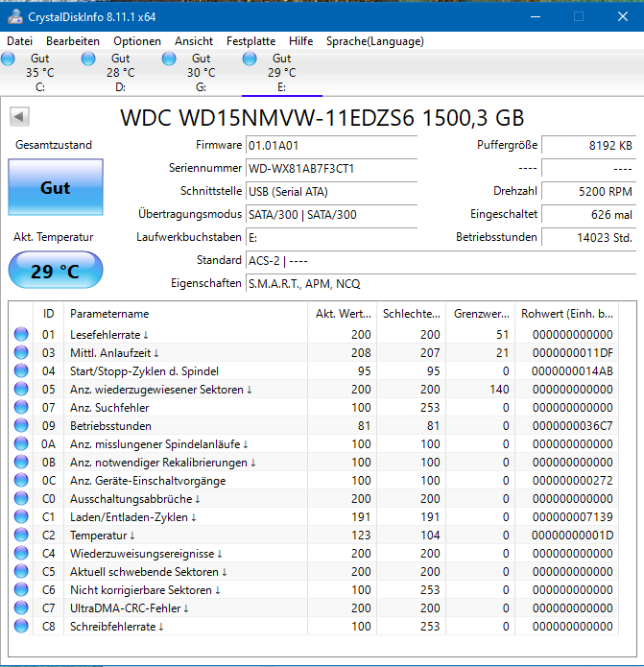
Task: Click status orb of Wiederzuweisungsereignisse row
Action: click(x=21, y=553)
